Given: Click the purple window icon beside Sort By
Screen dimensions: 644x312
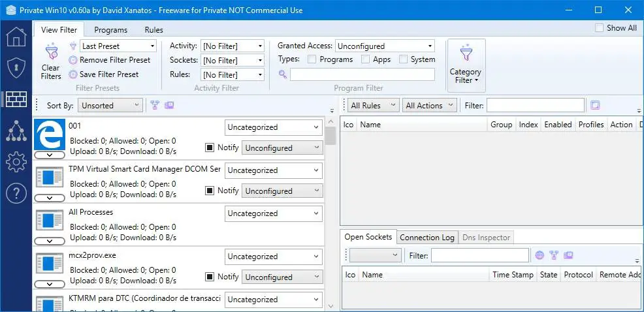Looking at the screenshot, I should tap(169, 105).
